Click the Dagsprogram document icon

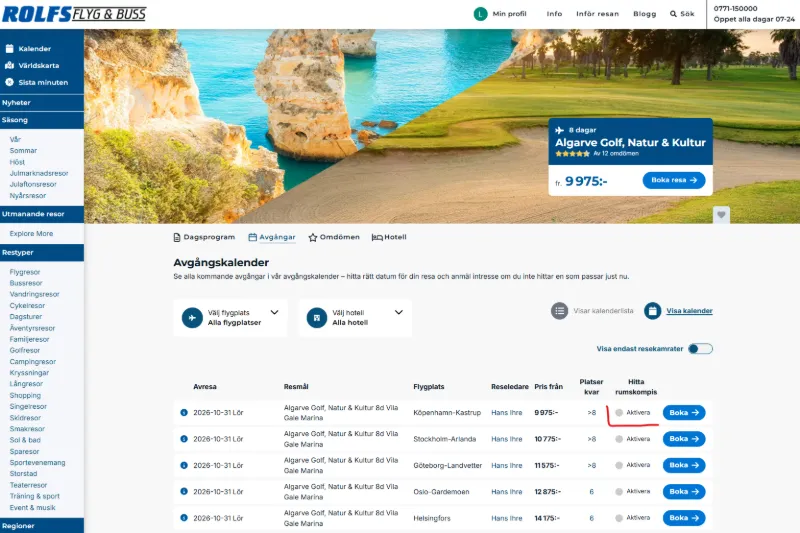click(177, 237)
